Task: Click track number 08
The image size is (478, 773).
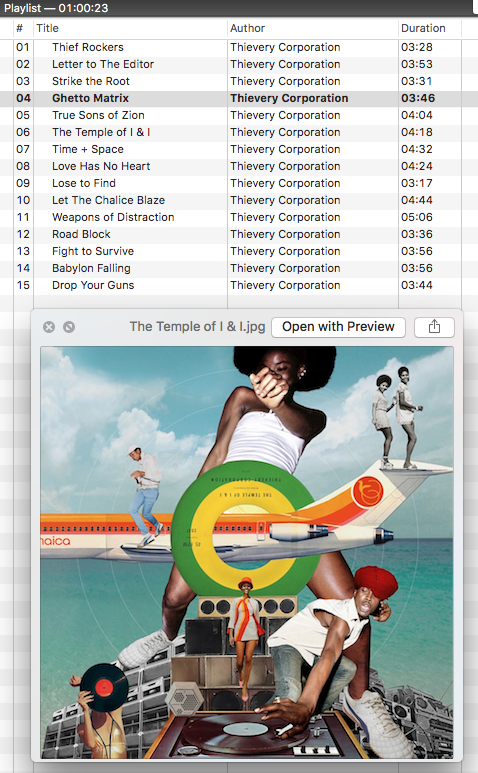Action: (23, 166)
